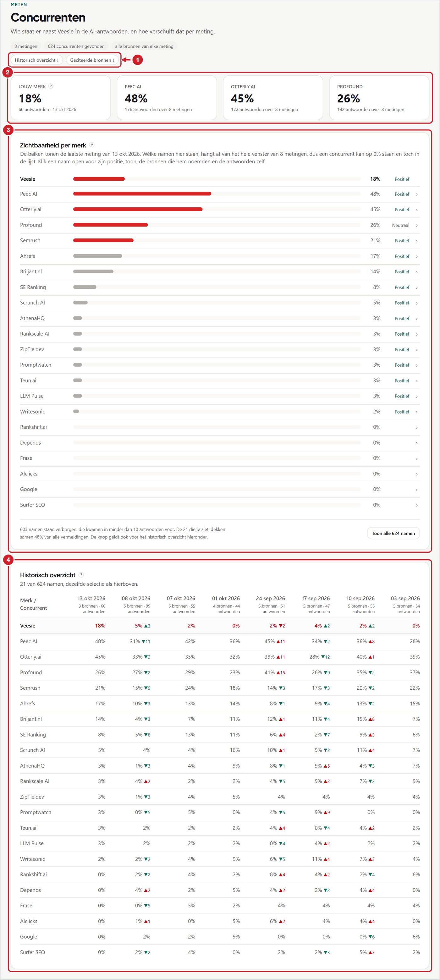Click the Briljant.nl row chevron icon
Image resolution: width=440 pixels, height=980 pixels.
417,272
